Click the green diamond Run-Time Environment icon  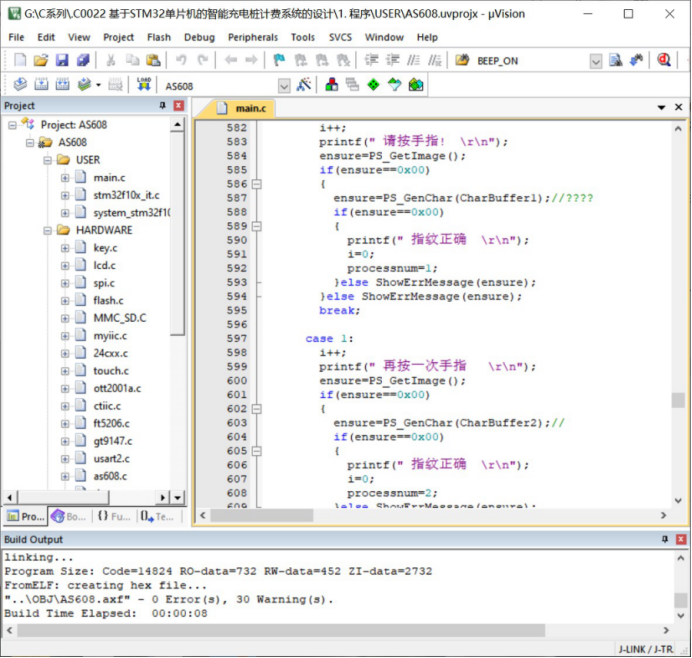[373, 84]
